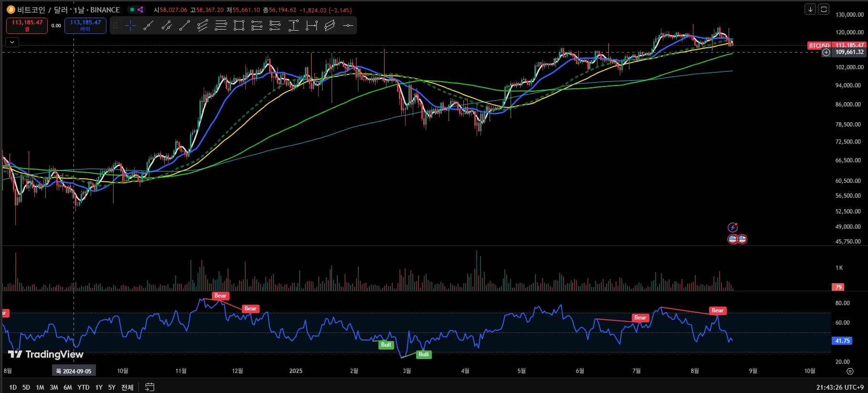Click the purple share nodes icon beside the symbol
The height and width of the screenshot is (393, 868).
click(x=140, y=10)
